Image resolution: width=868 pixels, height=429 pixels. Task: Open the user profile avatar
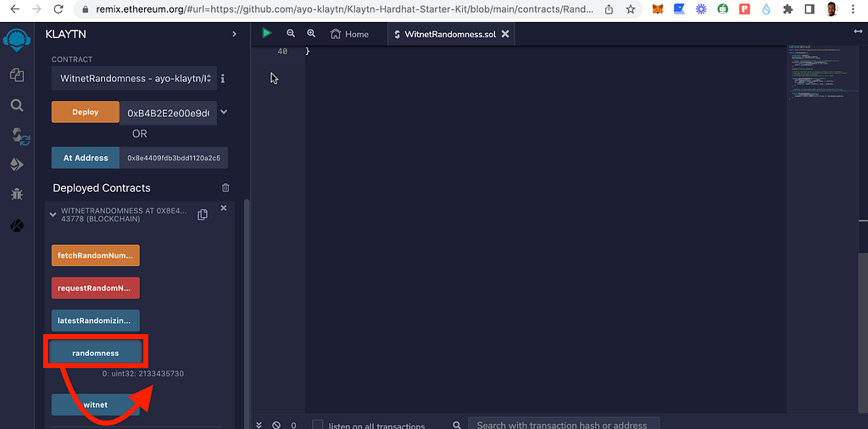[832, 9]
